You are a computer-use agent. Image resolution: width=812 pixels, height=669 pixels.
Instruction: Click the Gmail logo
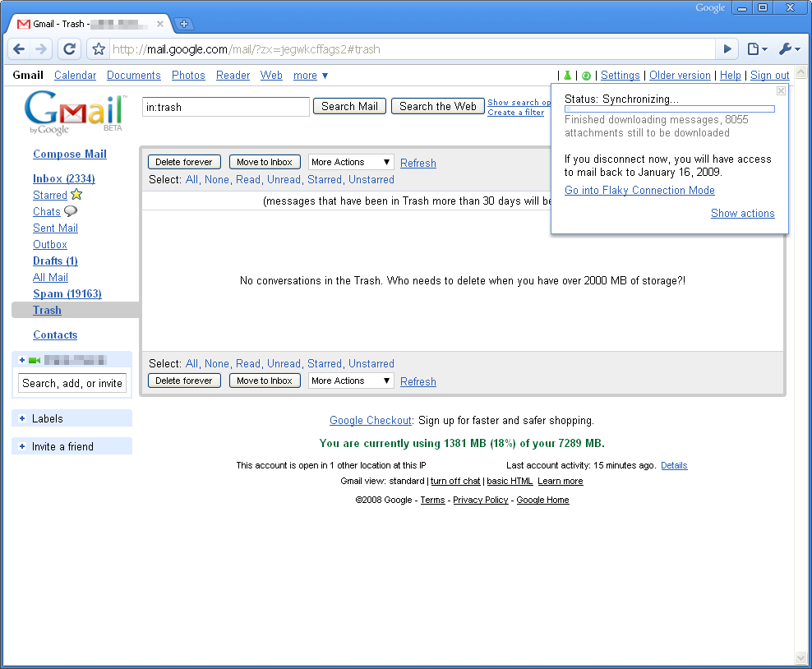point(75,113)
